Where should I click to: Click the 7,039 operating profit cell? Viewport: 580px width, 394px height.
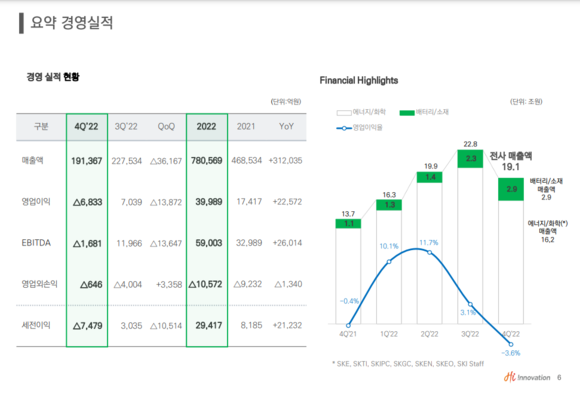[x=132, y=202]
